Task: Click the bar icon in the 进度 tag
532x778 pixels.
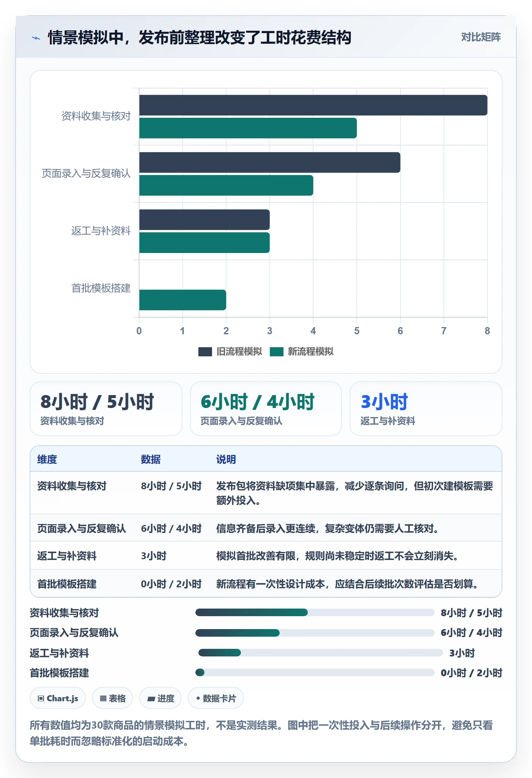Action: click(151, 699)
